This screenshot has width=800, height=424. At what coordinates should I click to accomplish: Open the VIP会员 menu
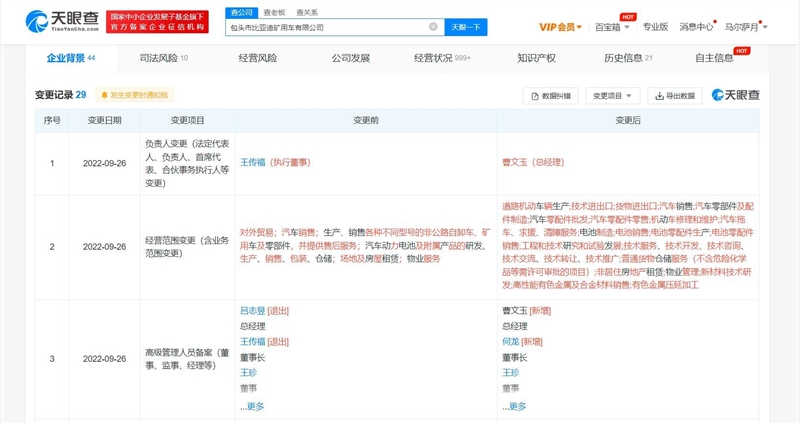coord(560,27)
